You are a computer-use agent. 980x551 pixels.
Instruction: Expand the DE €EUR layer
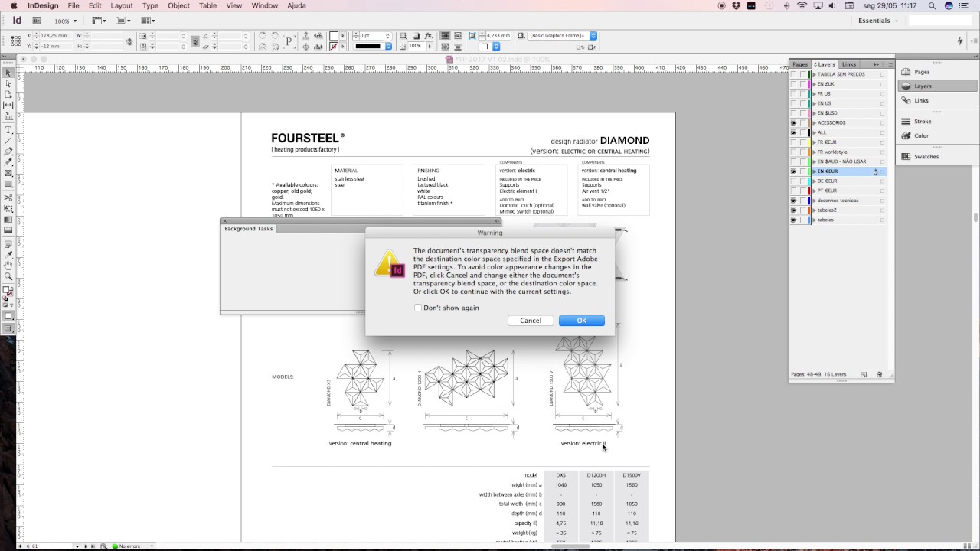[x=815, y=181]
